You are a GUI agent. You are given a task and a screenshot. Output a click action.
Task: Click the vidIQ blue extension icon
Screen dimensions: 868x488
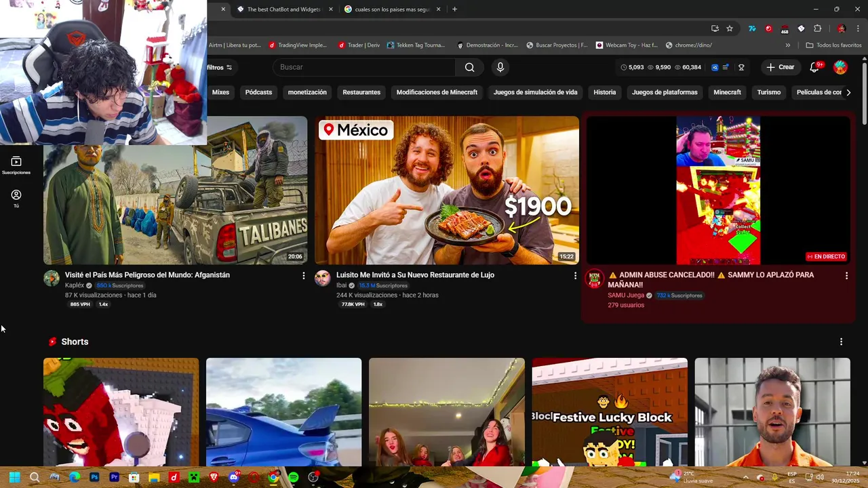coord(715,67)
